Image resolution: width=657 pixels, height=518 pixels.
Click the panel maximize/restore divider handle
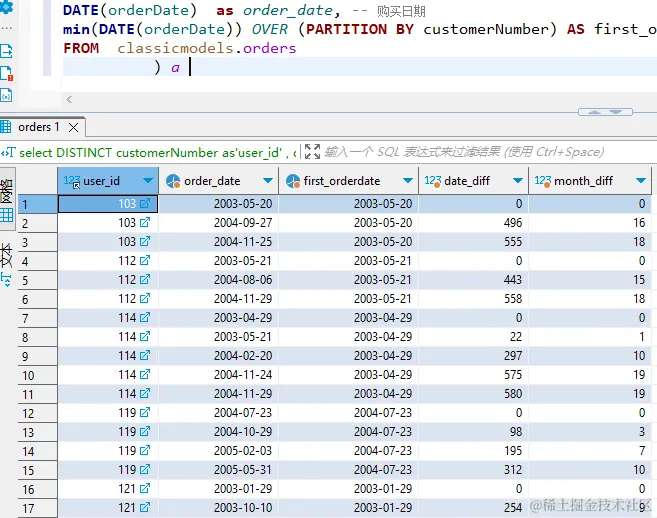point(605,112)
